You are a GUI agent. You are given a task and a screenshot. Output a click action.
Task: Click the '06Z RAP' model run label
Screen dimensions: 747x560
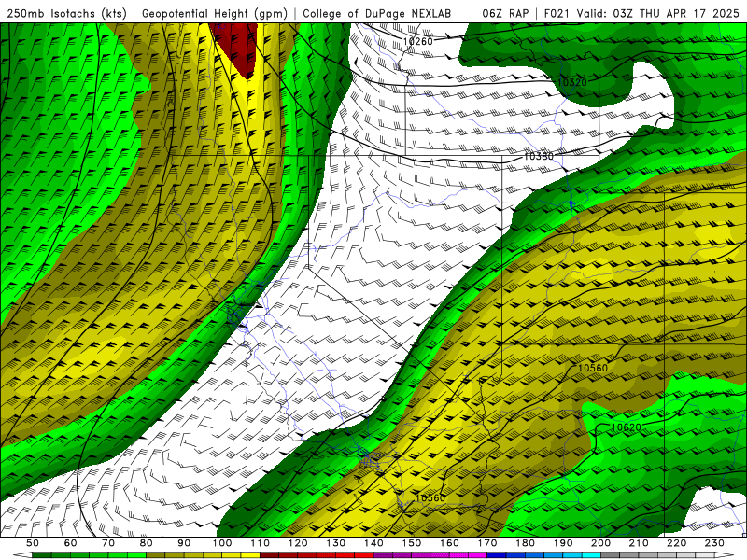click(505, 14)
